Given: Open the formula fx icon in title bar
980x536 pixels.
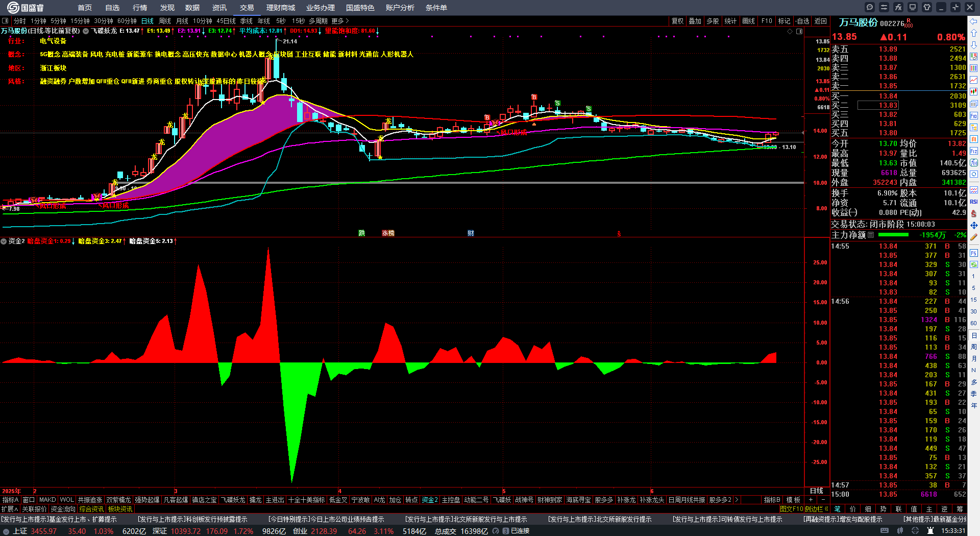Looking at the screenshot, I should 898,7.
